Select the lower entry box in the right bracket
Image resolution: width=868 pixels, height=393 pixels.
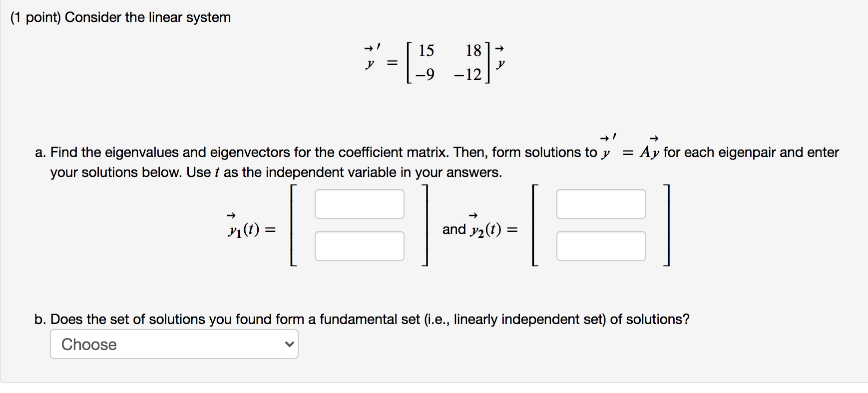click(601, 245)
